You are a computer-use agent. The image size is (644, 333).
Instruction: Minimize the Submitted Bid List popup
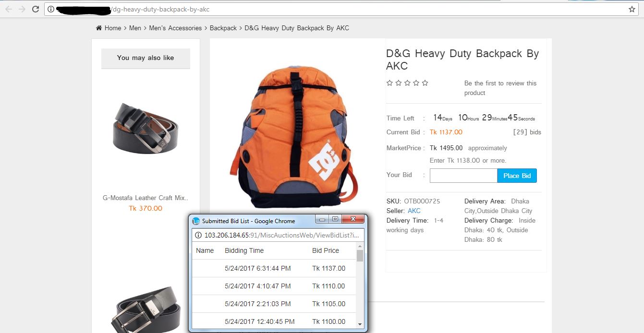(322, 219)
